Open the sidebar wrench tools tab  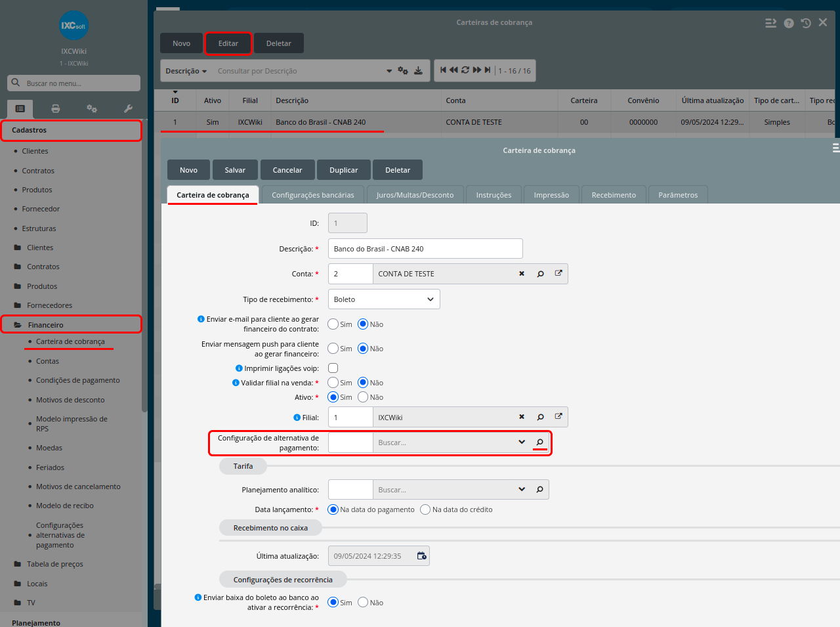point(128,108)
